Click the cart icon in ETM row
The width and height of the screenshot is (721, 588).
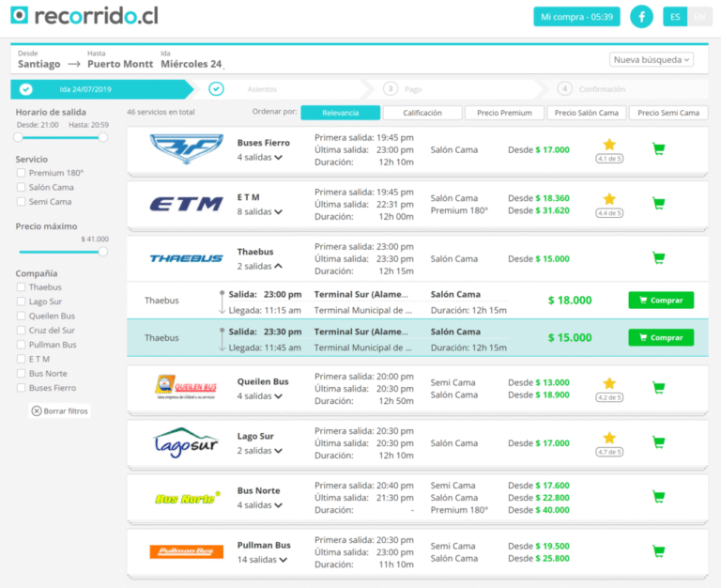point(658,204)
